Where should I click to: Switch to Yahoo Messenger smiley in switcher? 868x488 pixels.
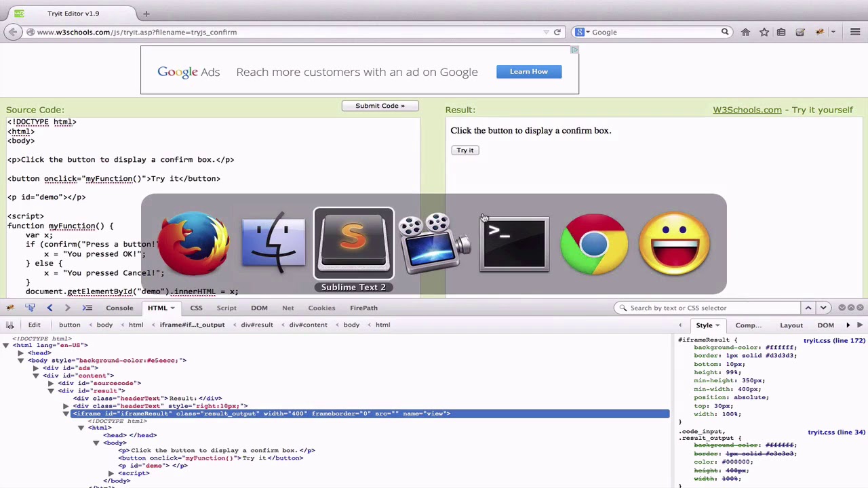[x=674, y=244]
